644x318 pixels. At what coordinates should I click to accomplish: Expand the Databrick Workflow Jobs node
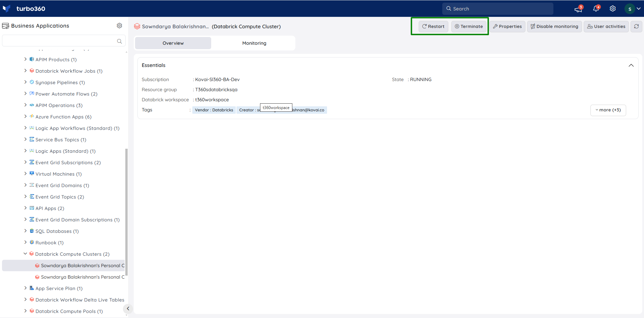(25, 71)
